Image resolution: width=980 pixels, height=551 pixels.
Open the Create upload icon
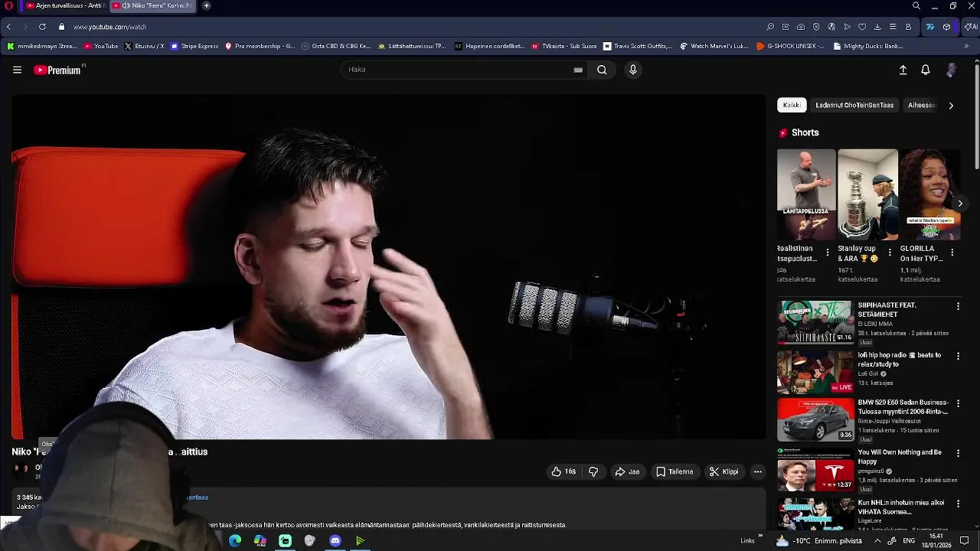pos(903,70)
